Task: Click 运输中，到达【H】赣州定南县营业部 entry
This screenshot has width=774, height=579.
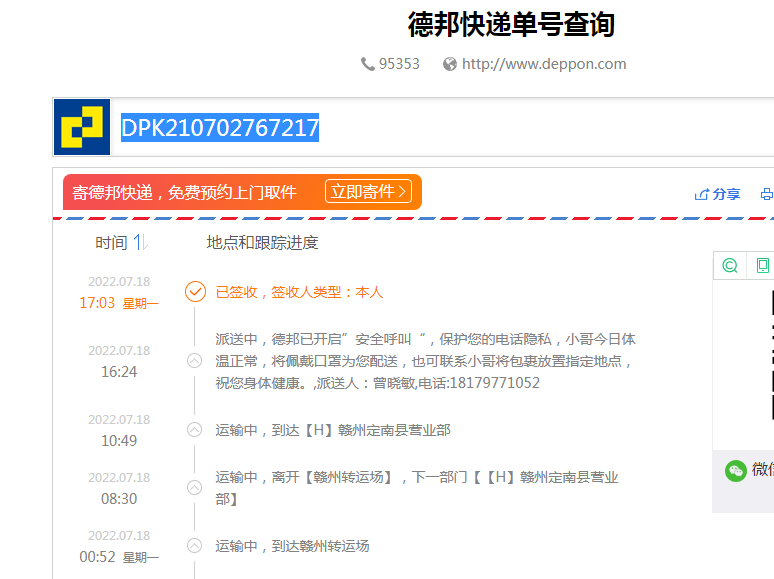Action: (x=333, y=430)
